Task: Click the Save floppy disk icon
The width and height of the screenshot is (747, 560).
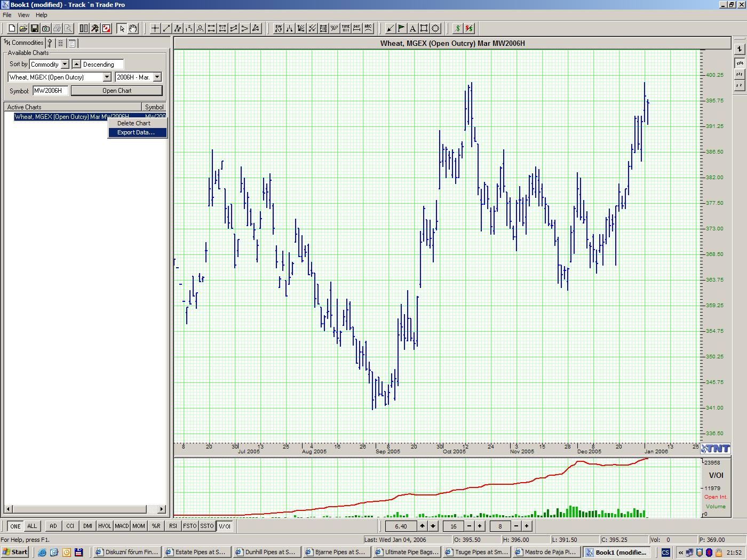Action: point(35,28)
